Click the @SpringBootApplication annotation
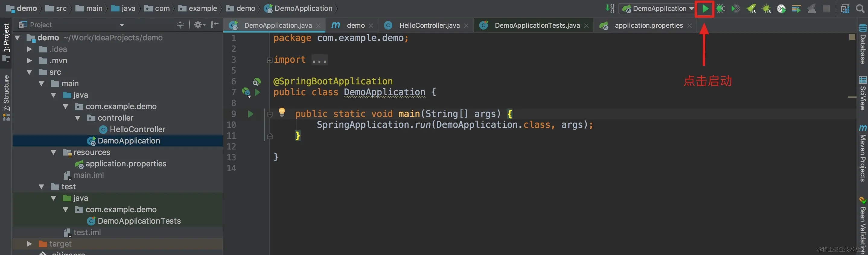868x255 pixels. (333, 81)
